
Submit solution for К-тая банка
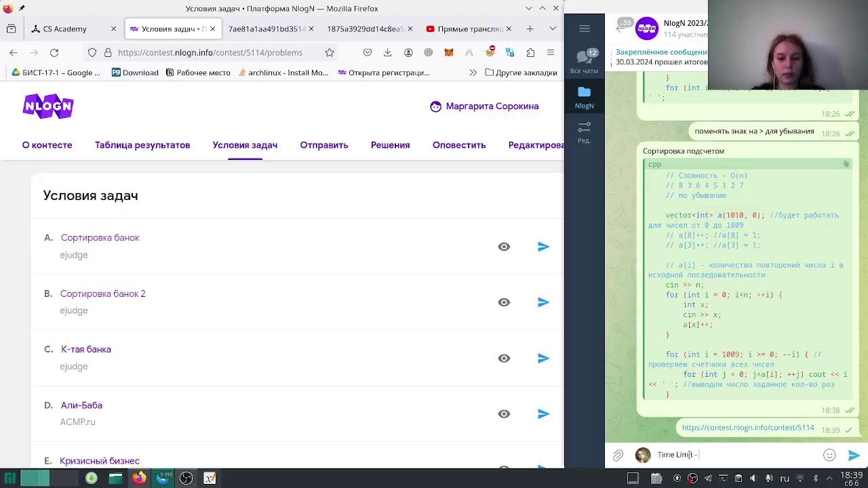point(543,358)
